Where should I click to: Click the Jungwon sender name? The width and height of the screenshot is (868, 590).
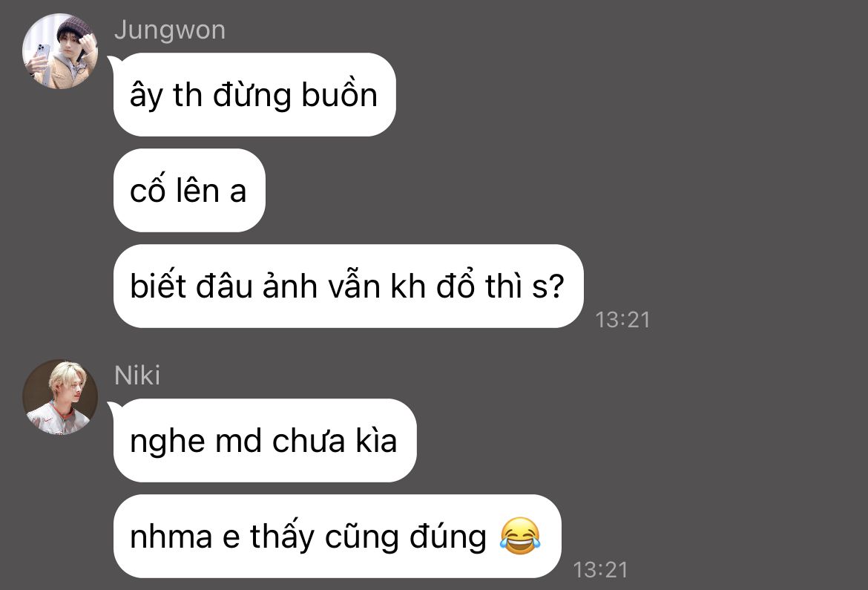pos(170,30)
